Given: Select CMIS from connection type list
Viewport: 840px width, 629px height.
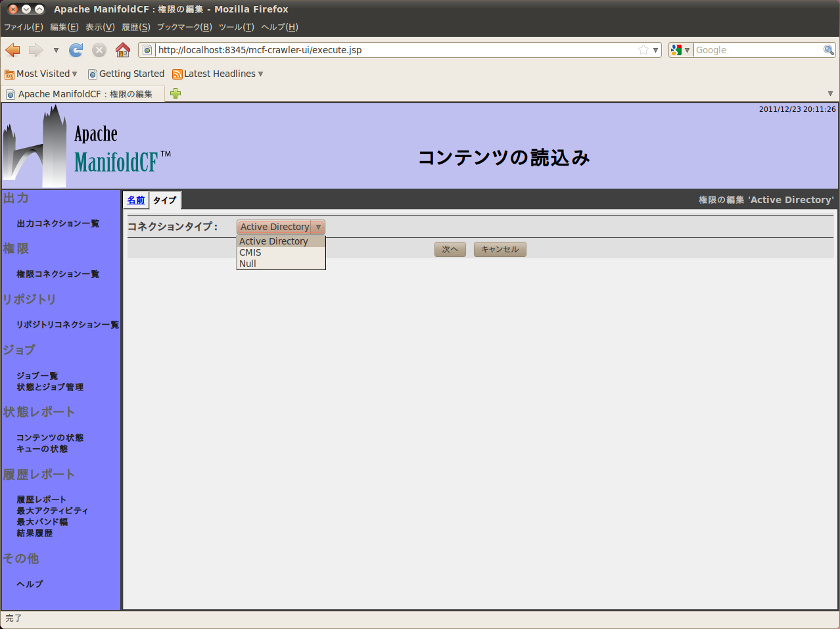Looking at the screenshot, I should pos(250,252).
